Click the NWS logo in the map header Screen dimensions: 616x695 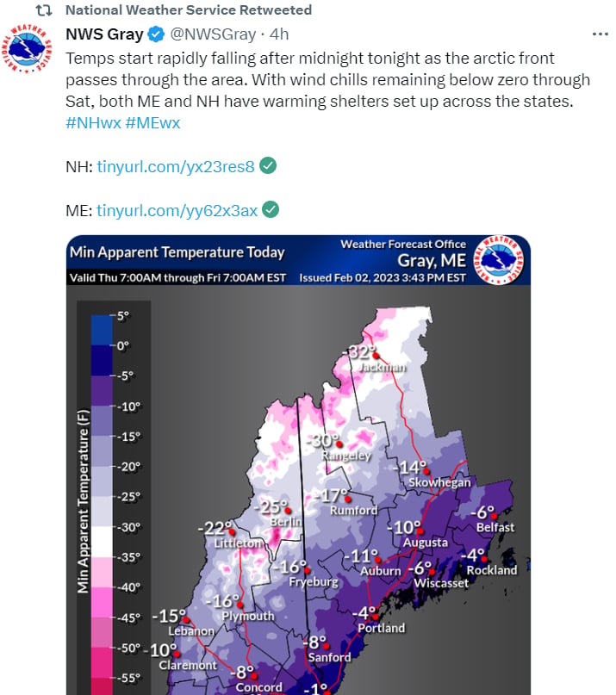499,260
